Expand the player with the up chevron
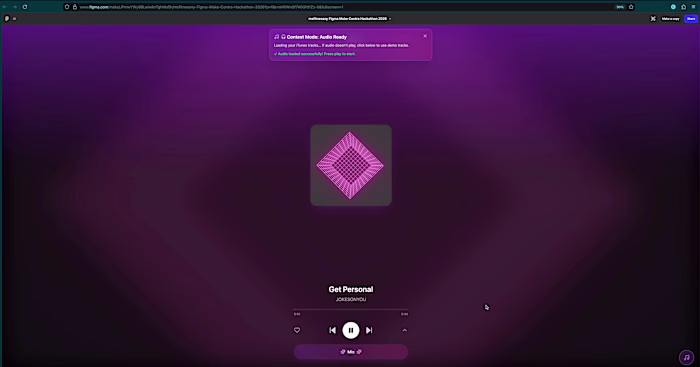Image resolution: width=700 pixels, height=367 pixels. (x=404, y=330)
